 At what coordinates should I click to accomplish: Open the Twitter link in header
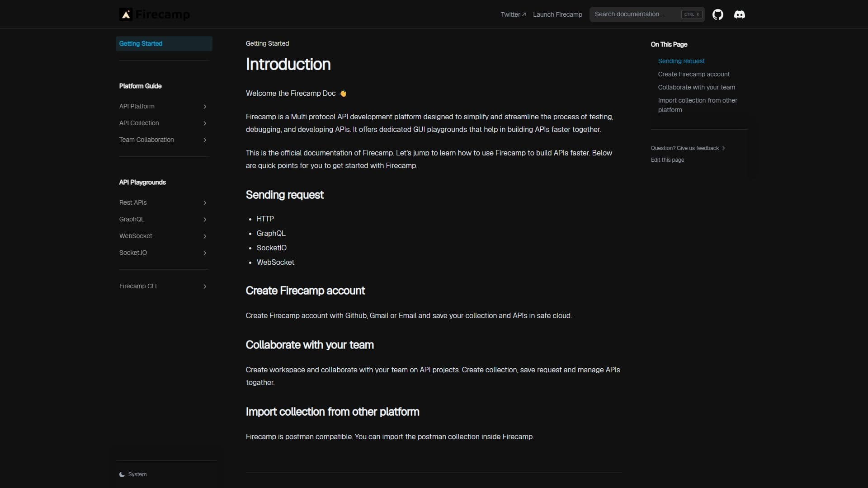513,14
